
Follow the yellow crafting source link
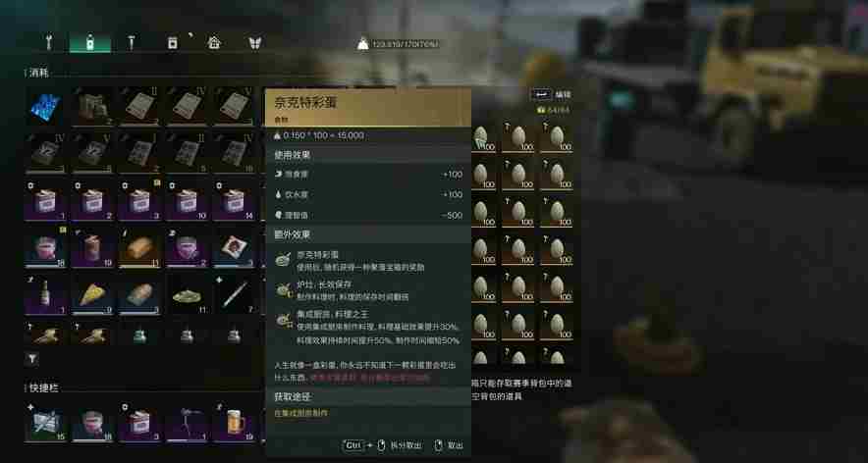pyautogui.click(x=301, y=413)
